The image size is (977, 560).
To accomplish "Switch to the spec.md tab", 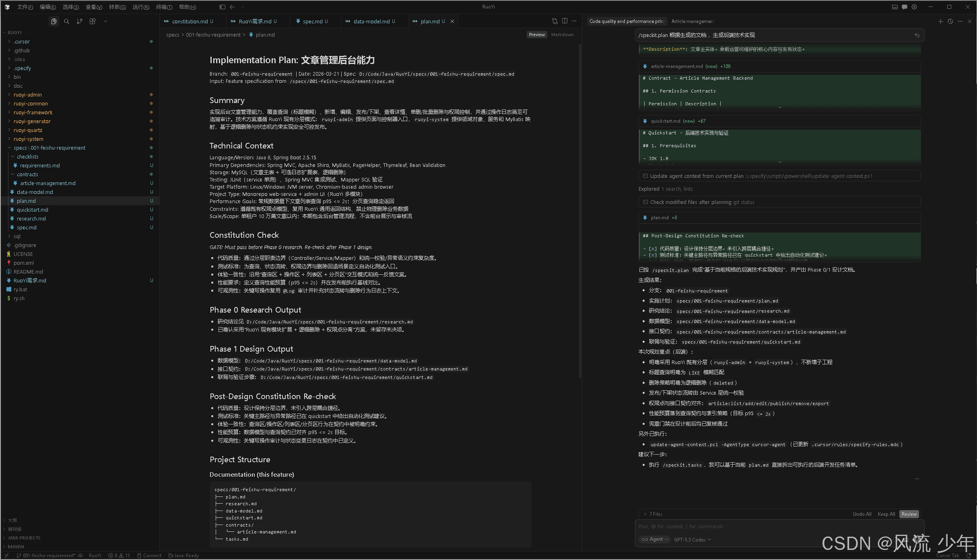I will [312, 21].
